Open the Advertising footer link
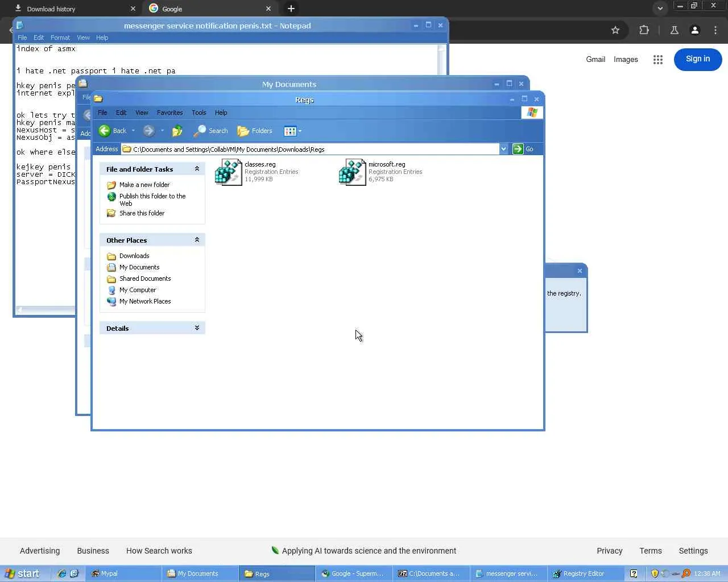The width and height of the screenshot is (728, 582). pos(40,551)
